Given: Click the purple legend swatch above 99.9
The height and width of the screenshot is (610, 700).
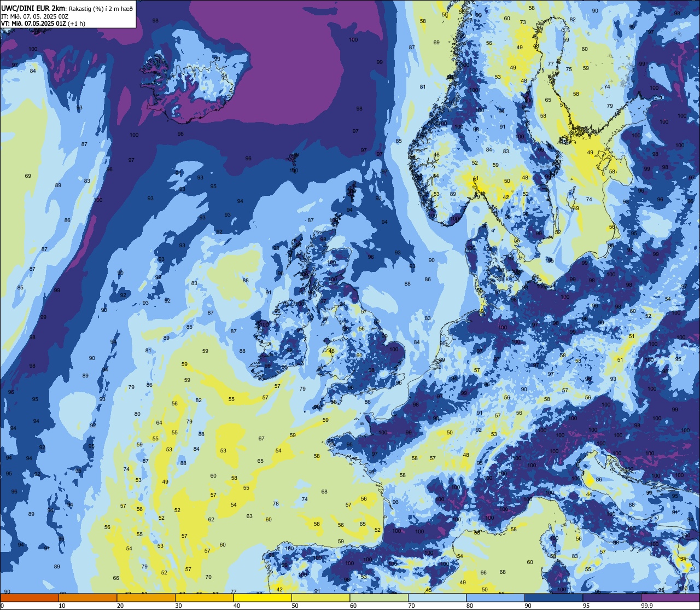Looking at the screenshot, I should coord(670,598).
